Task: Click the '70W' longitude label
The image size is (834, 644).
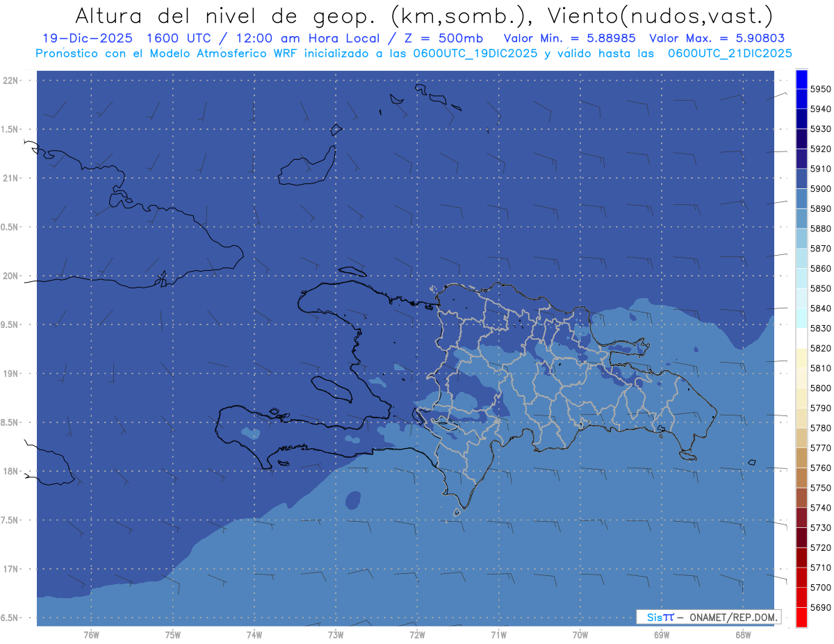Action: (x=580, y=634)
